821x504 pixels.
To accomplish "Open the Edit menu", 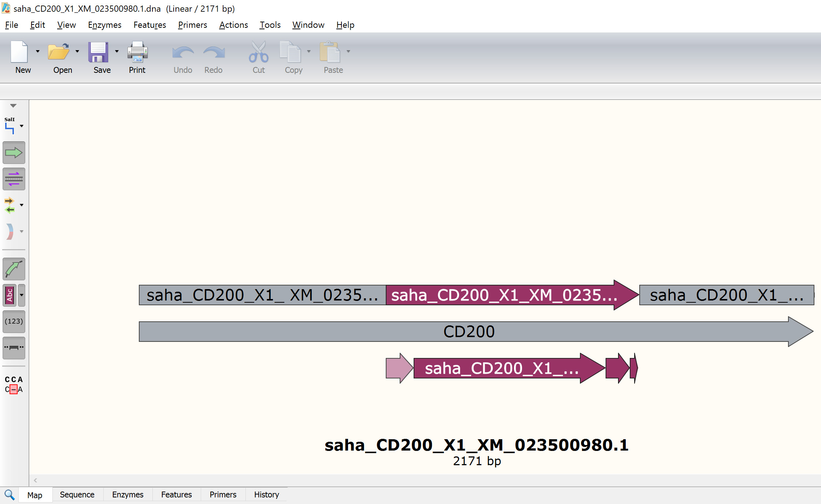I will click(x=37, y=25).
